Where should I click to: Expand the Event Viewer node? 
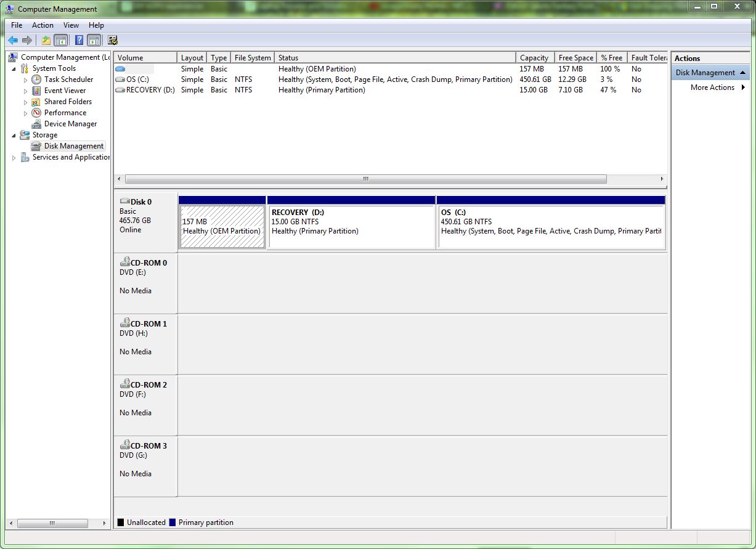tap(26, 91)
